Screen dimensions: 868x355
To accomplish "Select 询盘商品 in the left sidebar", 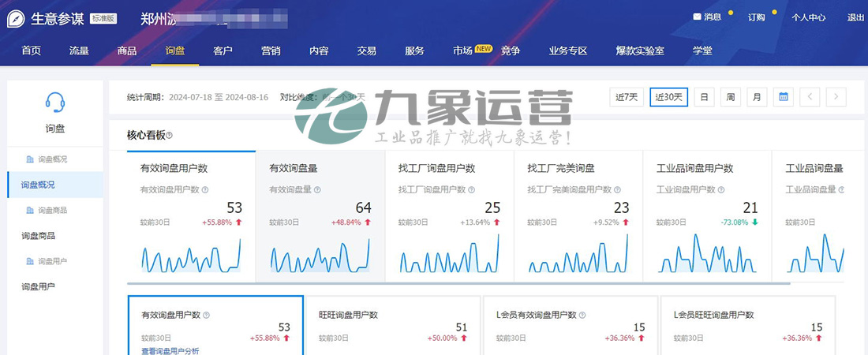I will tap(38, 235).
